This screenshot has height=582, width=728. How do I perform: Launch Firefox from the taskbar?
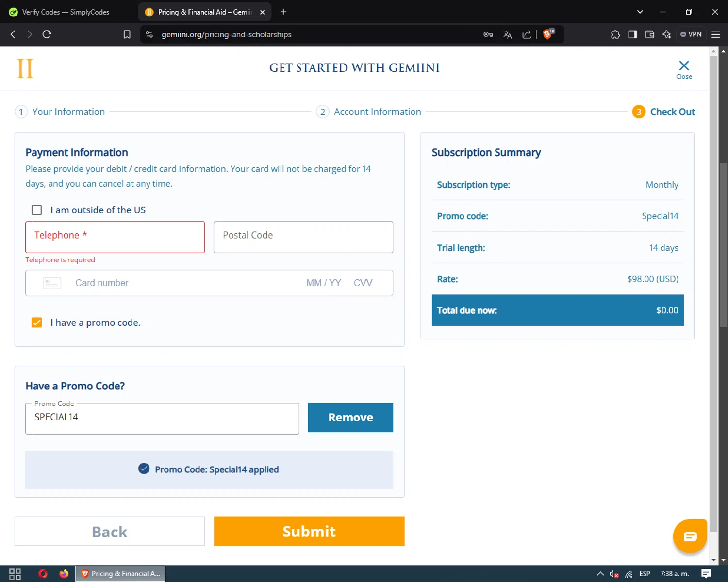(64, 574)
